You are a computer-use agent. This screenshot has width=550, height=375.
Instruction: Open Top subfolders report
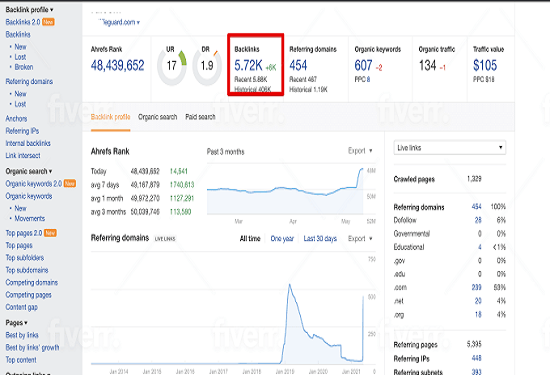click(25, 257)
